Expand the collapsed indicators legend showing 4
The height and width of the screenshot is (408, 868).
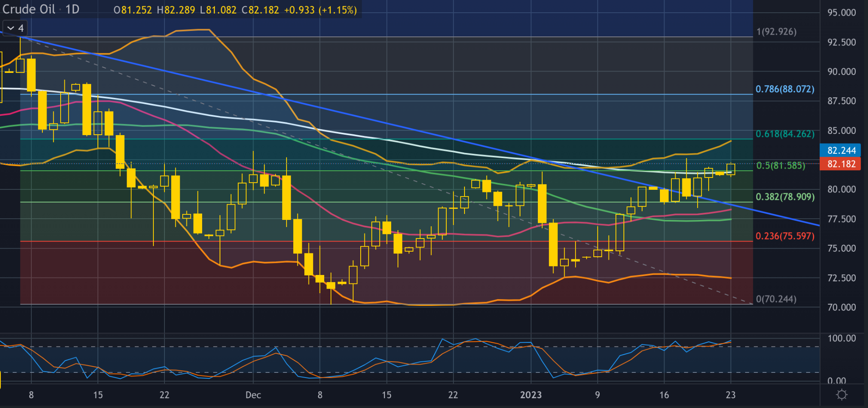tap(15, 28)
